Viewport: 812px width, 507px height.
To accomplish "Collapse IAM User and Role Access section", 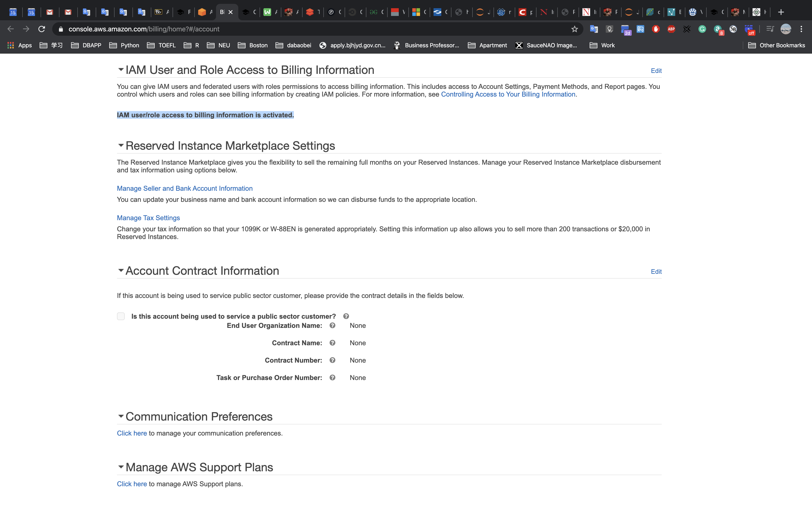I will click(x=121, y=70).
